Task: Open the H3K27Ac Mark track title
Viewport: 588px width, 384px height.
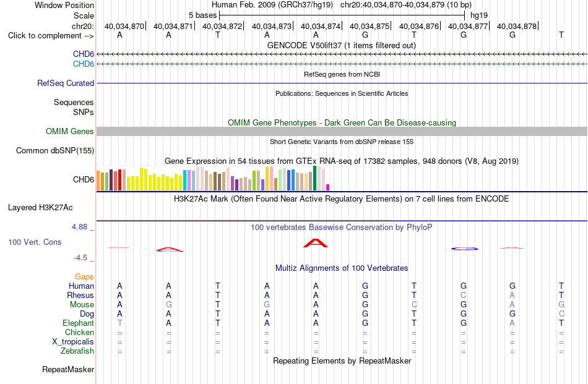Action: [x=341, y=199]
